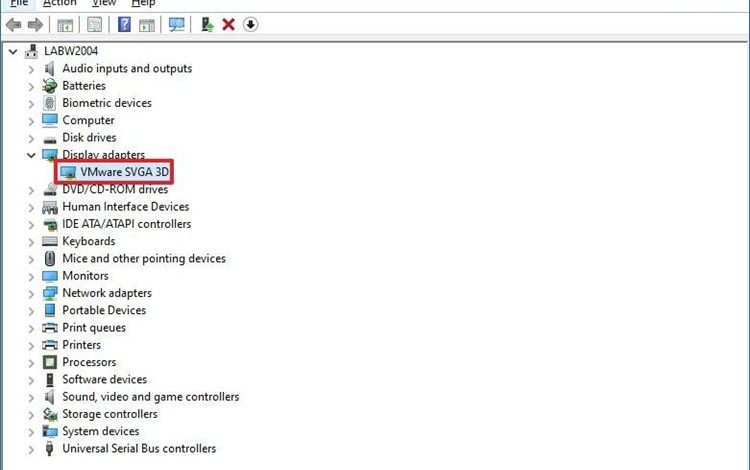Select the Monitors label
The width and height of the screenshot is (750, 470).
coord(85,275)
